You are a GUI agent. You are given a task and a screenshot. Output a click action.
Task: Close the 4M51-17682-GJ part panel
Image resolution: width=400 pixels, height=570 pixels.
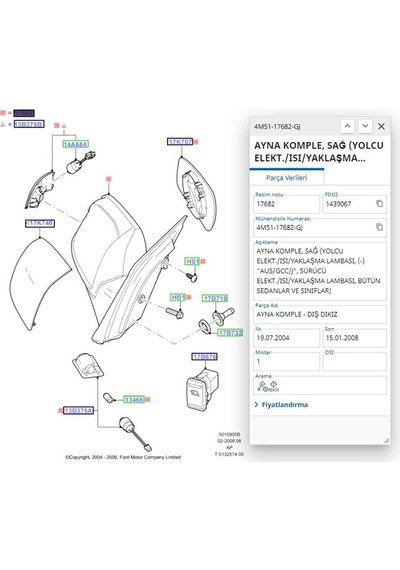point(381,126)
